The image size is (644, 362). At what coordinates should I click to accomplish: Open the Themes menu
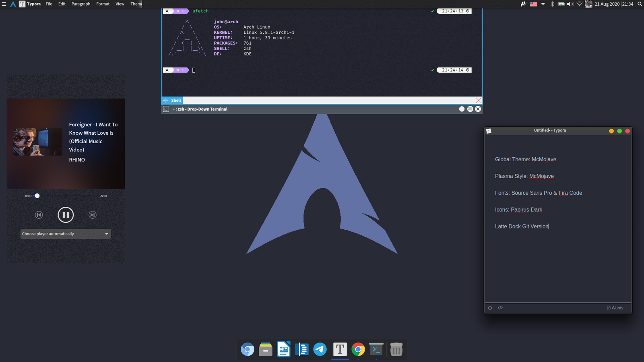(x=136, y=4)
